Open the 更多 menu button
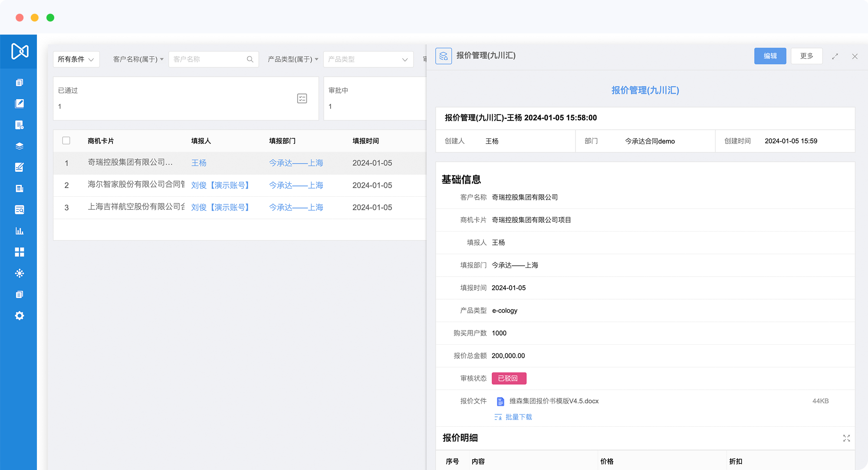868x470 pixels. 806,56
